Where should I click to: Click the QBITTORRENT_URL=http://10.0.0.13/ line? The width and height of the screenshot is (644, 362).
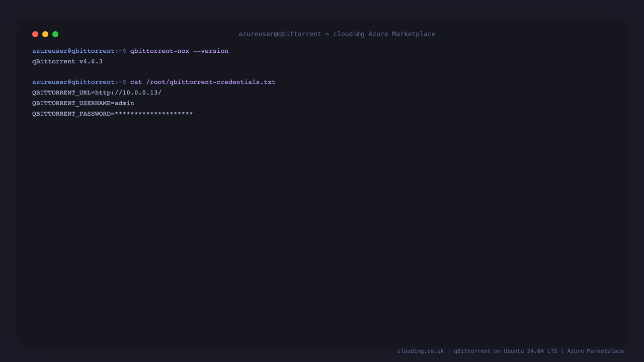[97, 93]
